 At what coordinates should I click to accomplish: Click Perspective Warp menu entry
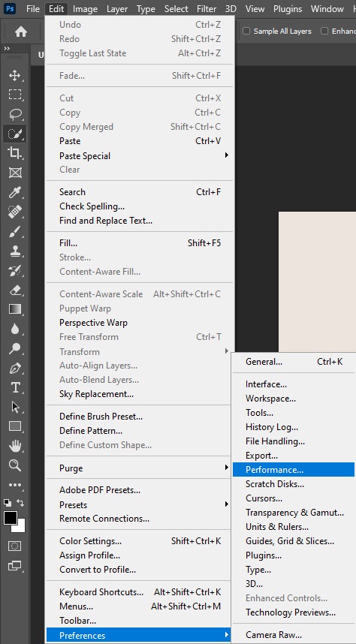pos(140,323)
